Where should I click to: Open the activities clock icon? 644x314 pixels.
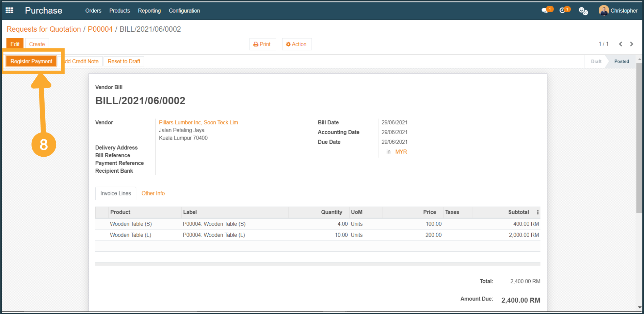tap(563, 11)
